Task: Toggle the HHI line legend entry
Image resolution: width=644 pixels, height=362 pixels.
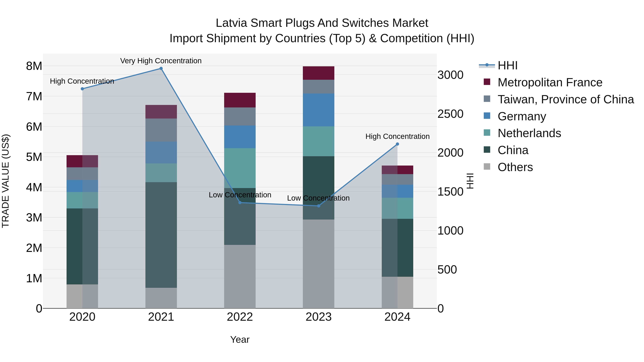Action: (x=498, y=65)
